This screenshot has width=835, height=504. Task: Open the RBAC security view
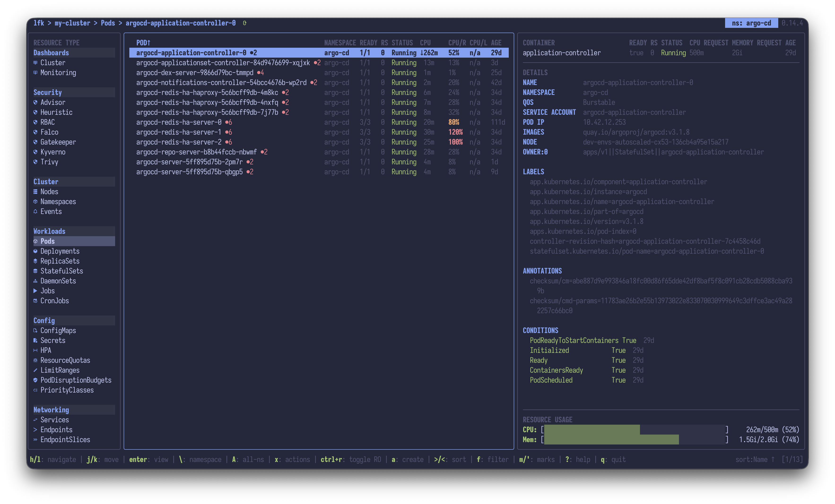[48, 122]
